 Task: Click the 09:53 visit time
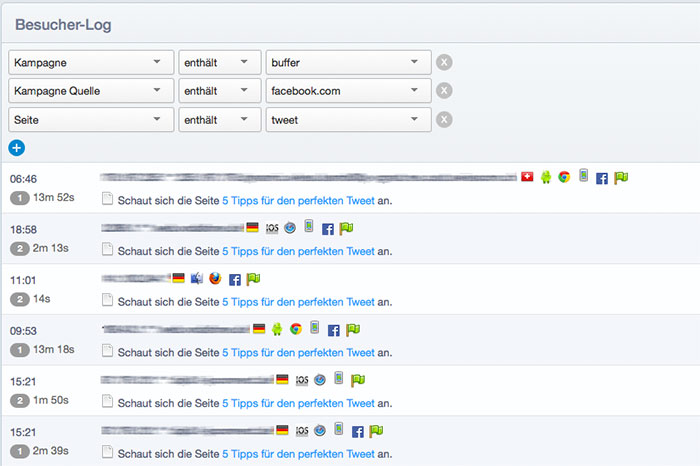point(23,331)
